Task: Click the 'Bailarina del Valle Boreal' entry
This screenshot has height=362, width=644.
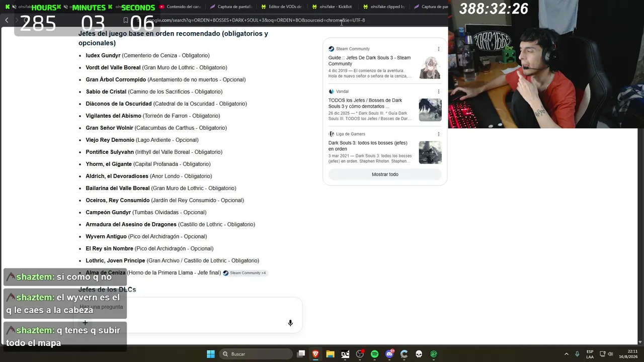Action: click(x=118, y=188)
